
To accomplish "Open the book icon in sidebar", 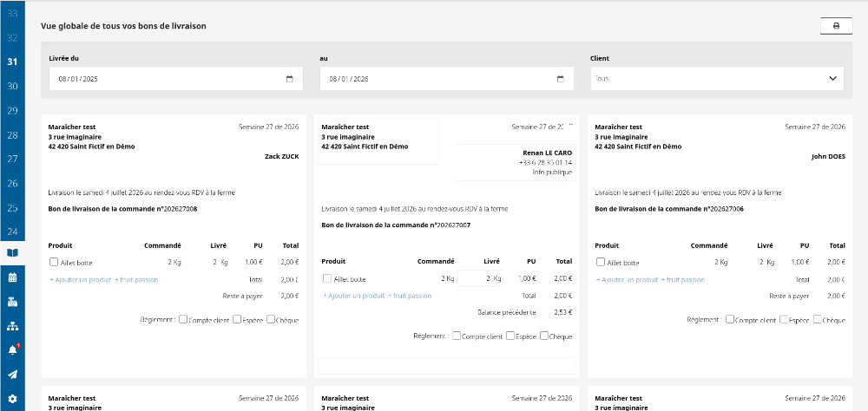I will pyautogui.click(x=12, y=253).
